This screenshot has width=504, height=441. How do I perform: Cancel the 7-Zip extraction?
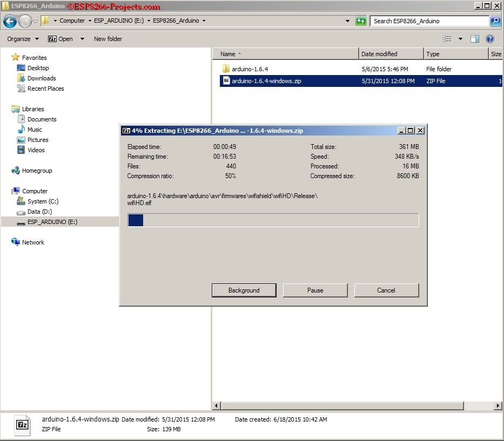point(386,290)
